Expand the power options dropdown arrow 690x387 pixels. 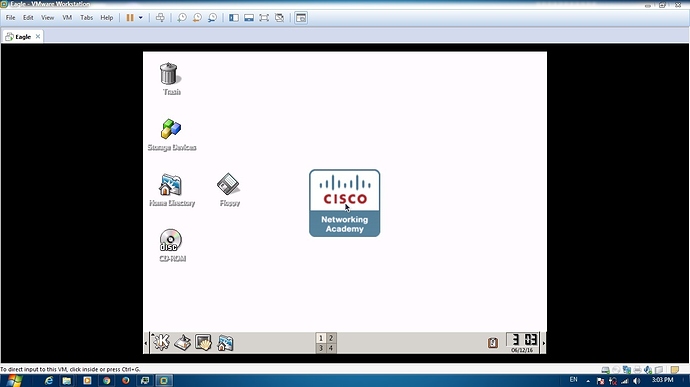point(141,18)
